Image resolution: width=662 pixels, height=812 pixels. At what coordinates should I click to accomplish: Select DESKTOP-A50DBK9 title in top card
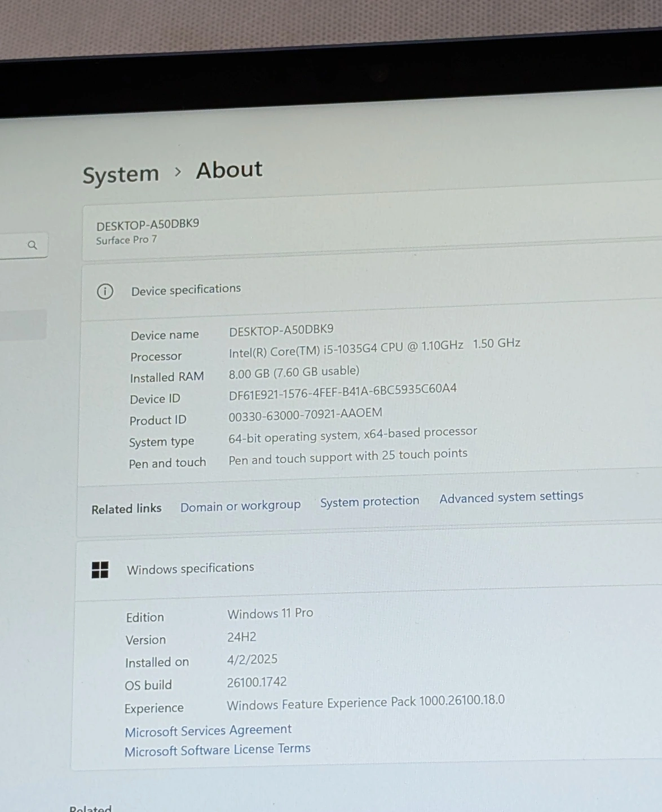coord(148,224)
